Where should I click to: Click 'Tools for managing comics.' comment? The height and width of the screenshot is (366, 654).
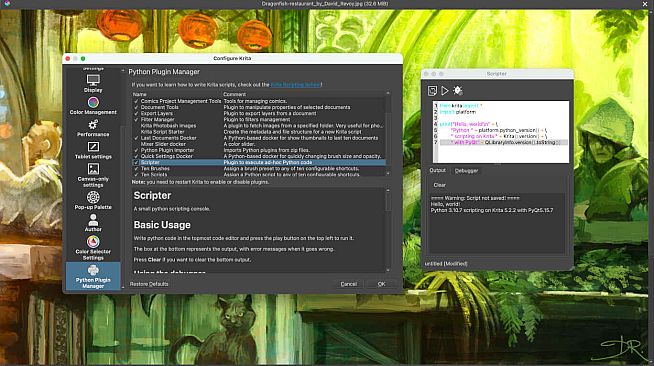[x=255, y=101]
